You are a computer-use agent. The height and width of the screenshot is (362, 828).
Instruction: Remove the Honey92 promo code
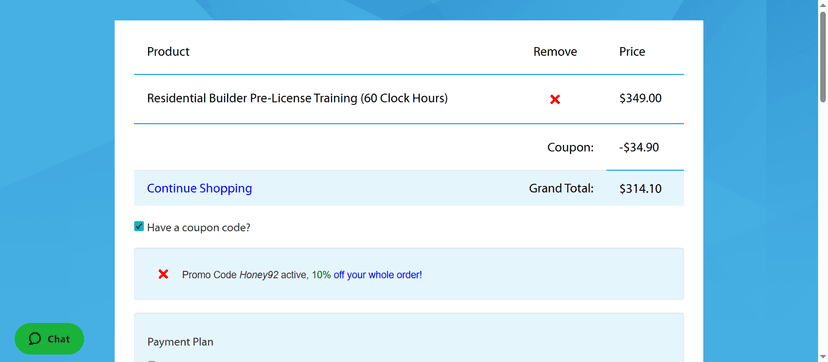pos(163,274)
